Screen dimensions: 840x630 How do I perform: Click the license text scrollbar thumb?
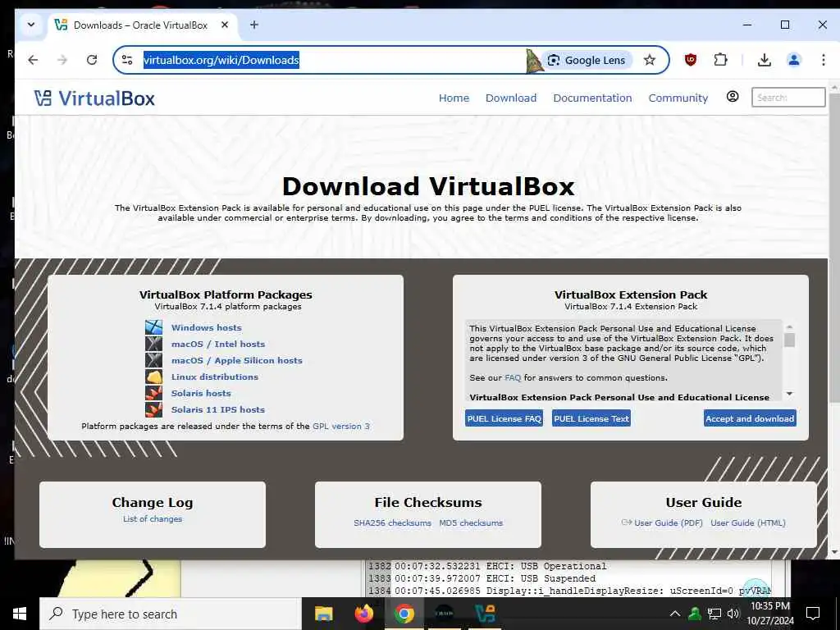[789, 340]
